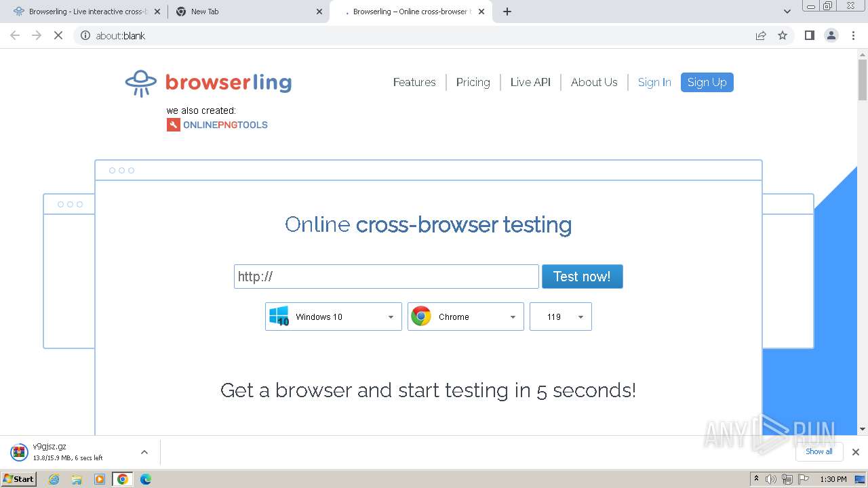The height and width of the screenshot is (488, 868).
Task: Launch Internet Explorer from the taskbar
Action: [54, 479]
